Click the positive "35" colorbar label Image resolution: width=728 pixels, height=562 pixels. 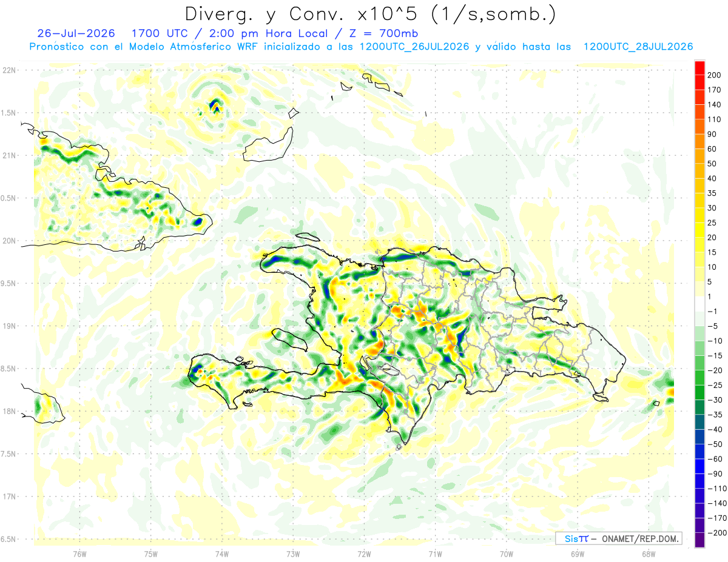coord(712,193)
